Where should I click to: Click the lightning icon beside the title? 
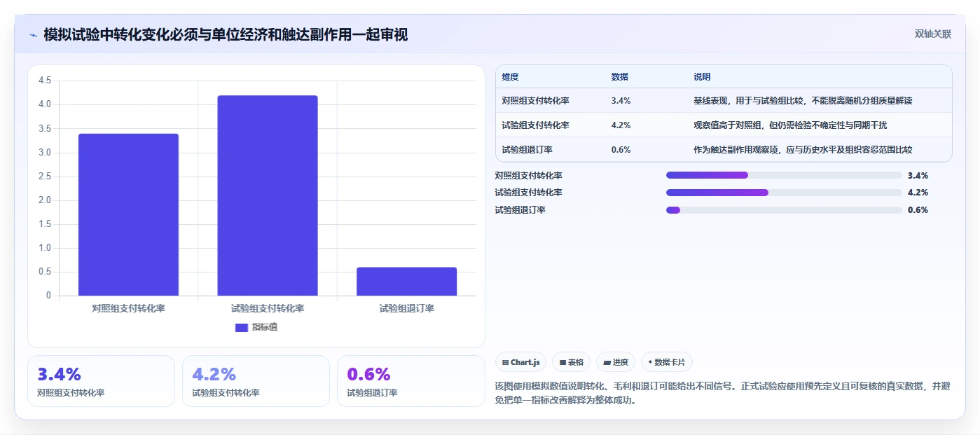tap(33, 35)
